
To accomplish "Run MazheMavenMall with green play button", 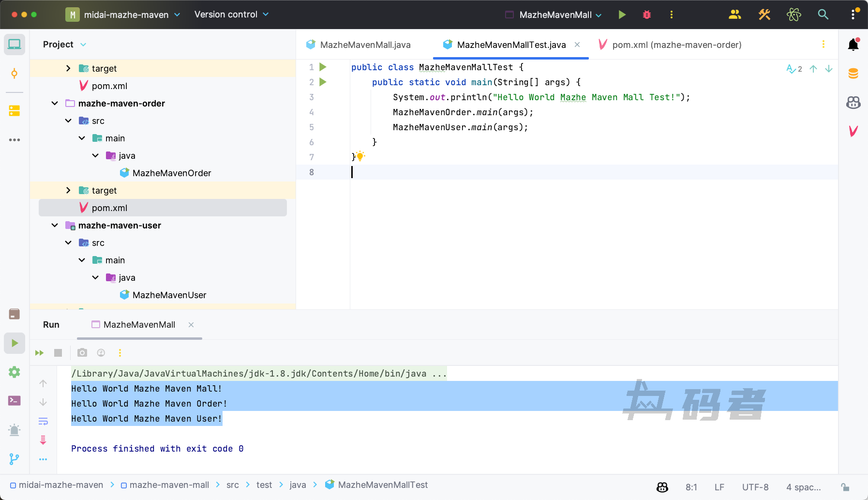I will 622,15.
